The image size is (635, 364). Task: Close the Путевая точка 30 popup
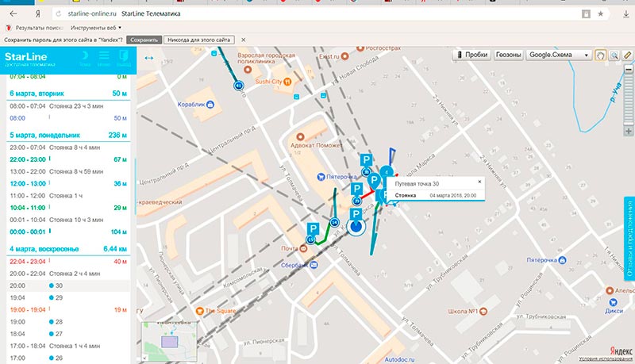[479, 182]
